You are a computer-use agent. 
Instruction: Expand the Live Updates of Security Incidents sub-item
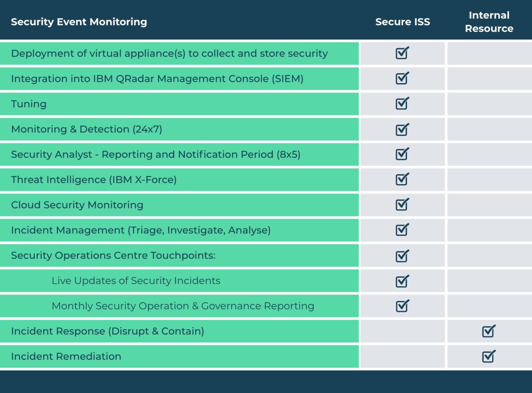(135, 281)
